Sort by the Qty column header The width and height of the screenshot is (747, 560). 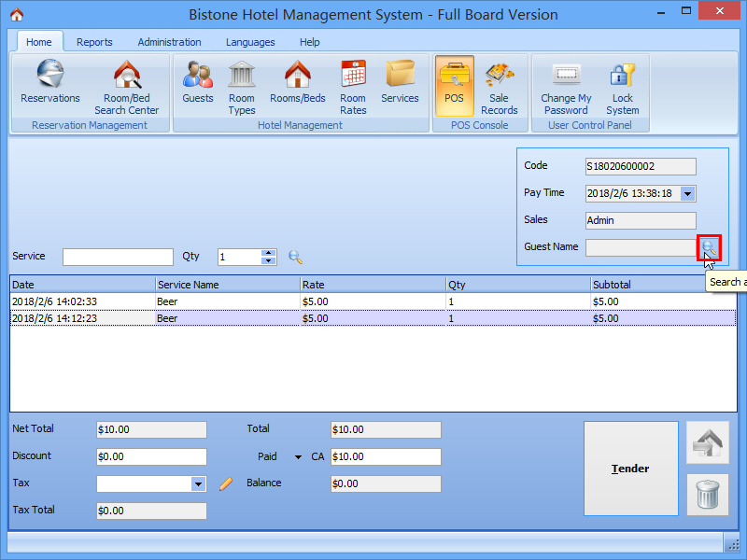tap(518, 285)
